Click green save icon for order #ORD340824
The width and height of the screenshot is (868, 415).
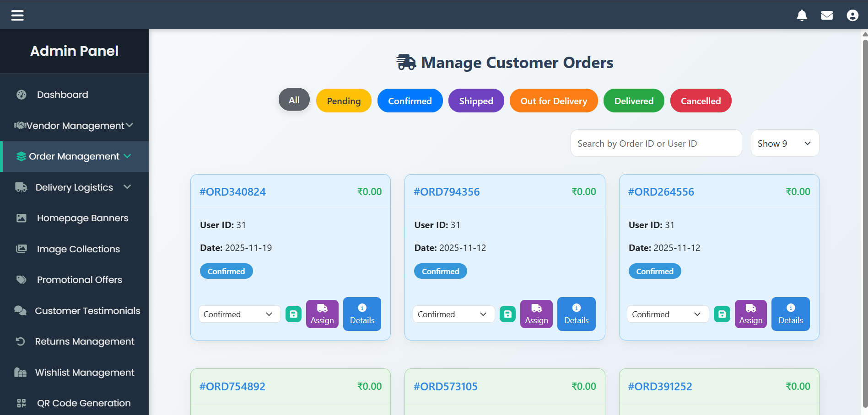(293, 314)
